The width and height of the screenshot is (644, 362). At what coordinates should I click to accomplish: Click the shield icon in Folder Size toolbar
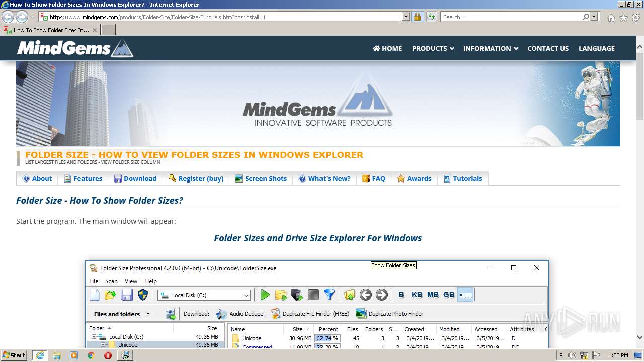click(143, 295)
